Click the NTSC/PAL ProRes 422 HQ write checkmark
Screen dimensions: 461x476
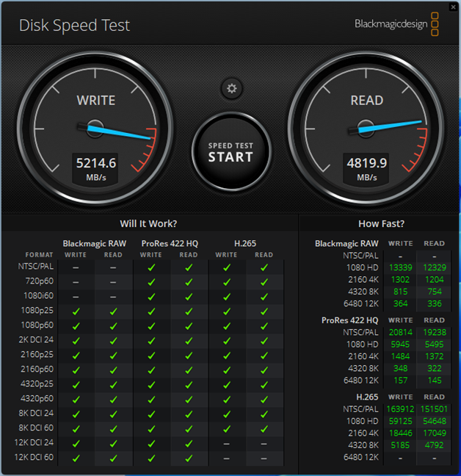point(151,267)
